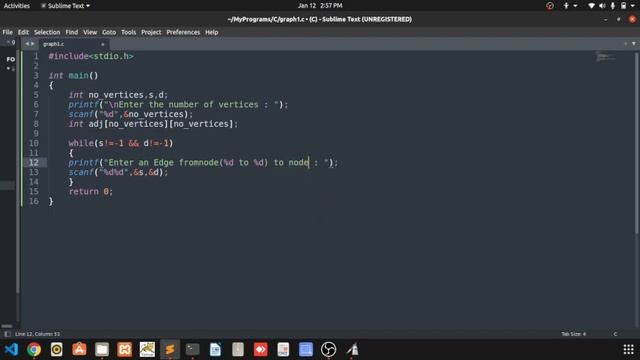This screenshot has height=360, width=640.
Task: Open the clock showing Jan 12 2:57 PM
Action: (320, 6)
